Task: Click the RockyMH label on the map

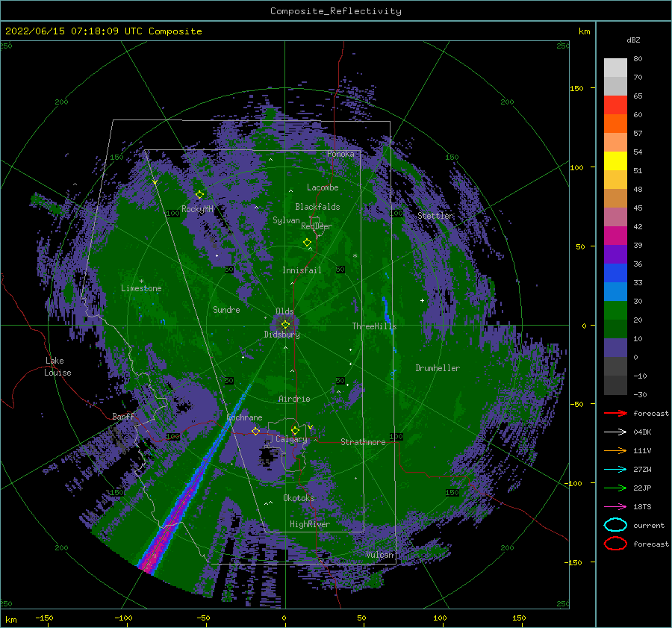Action: [197, 209]
